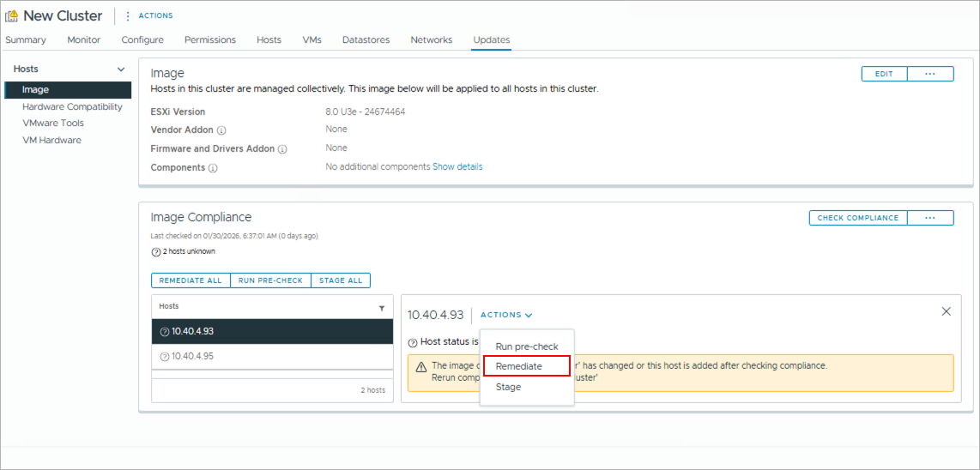Open the Image Compliance ellipsis menu
The height and width of the screenshot is (470, 980).
pyautogui.click(x=930, y=218)
